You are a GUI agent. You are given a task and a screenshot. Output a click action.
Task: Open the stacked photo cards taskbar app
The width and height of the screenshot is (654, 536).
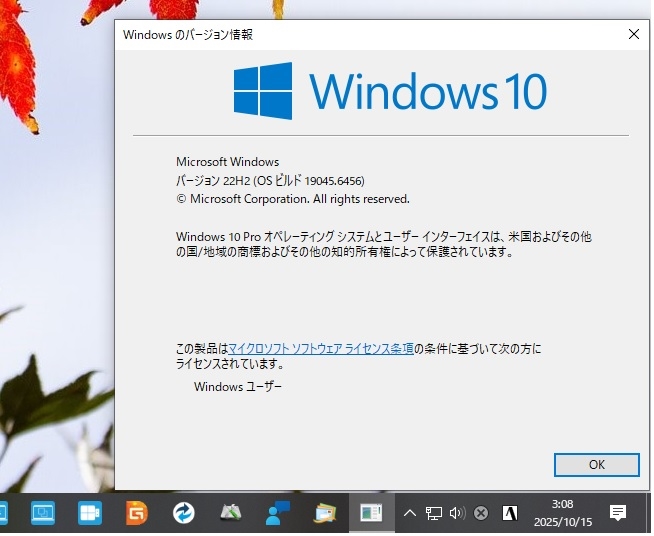pyautogui.click(x=326, y=515)
